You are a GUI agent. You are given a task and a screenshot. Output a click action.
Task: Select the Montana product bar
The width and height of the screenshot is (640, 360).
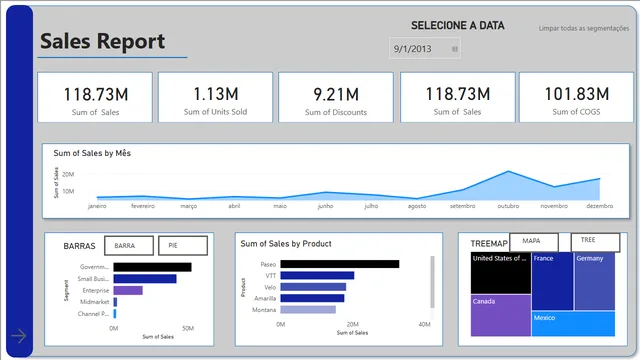(308, 310)
